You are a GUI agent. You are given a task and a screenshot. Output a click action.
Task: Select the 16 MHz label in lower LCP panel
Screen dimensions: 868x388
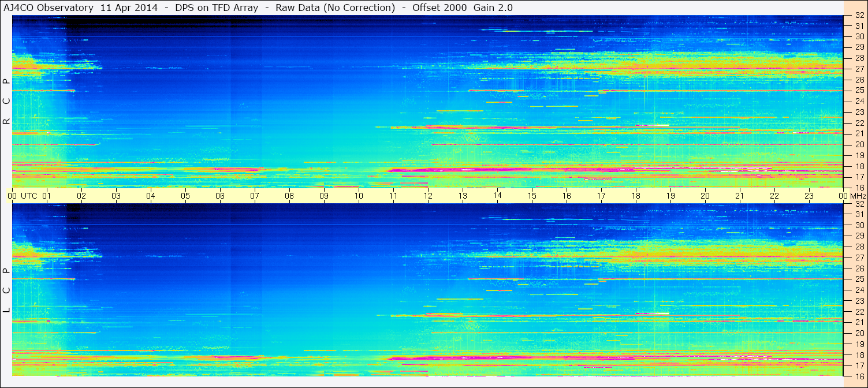coord(859,376)
